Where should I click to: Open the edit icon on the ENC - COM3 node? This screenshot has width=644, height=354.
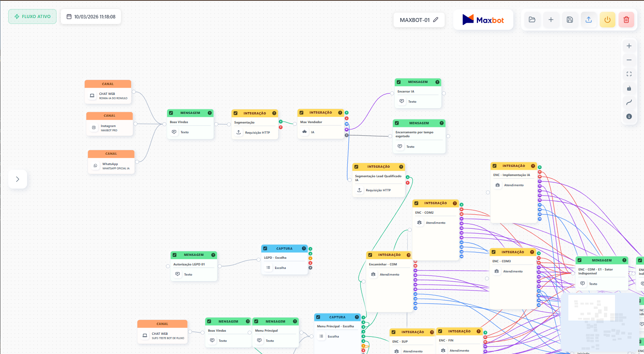494,252
